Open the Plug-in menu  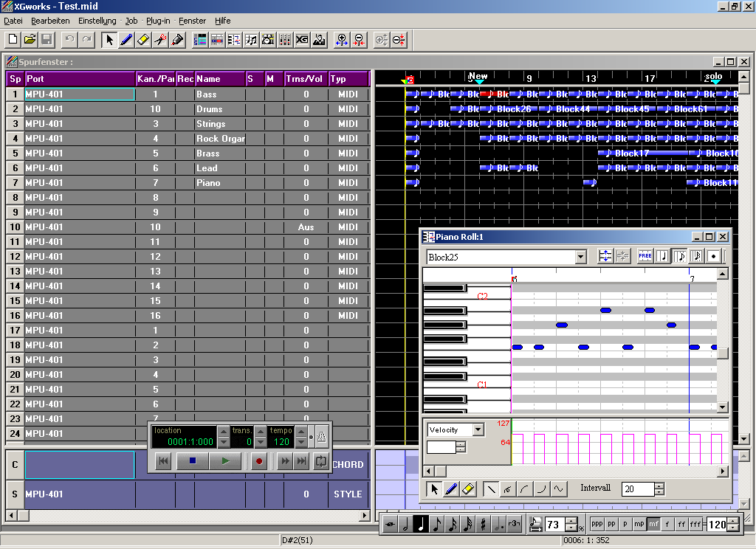point(158,21)
